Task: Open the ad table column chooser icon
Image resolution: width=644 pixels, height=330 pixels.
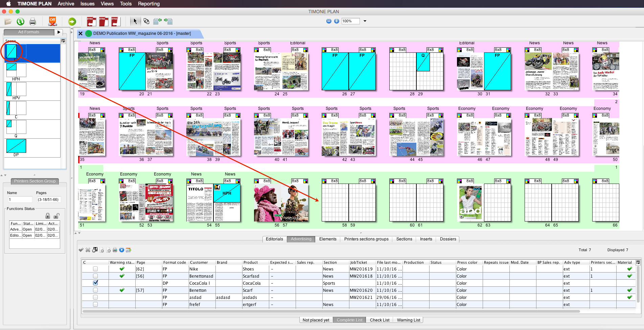Action: click(638, 262)
